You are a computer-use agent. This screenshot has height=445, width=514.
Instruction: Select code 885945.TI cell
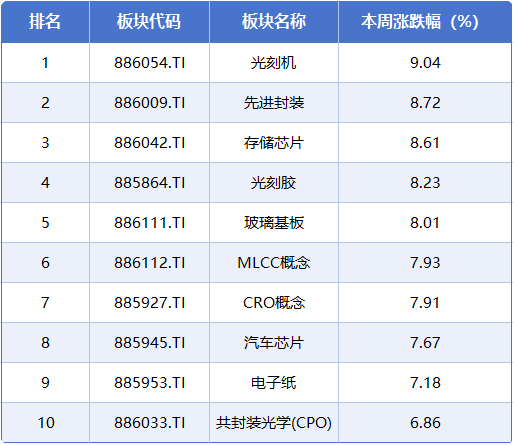point(149,343)
